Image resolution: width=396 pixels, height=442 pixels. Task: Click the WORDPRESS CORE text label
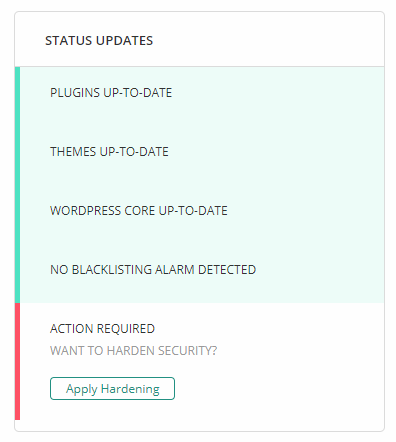pos(102,211)
